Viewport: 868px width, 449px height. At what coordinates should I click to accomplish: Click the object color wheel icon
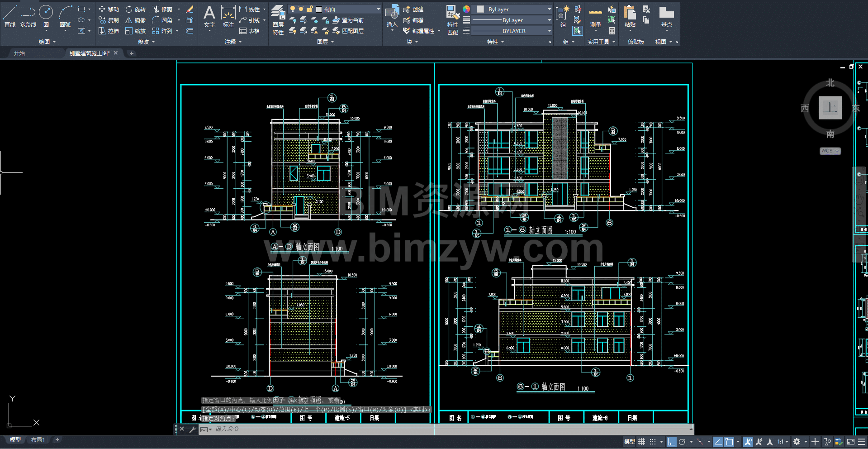466,9
